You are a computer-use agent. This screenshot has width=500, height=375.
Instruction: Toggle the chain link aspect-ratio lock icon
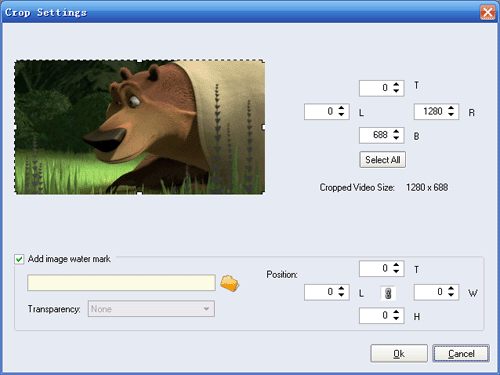coord(388,293)
